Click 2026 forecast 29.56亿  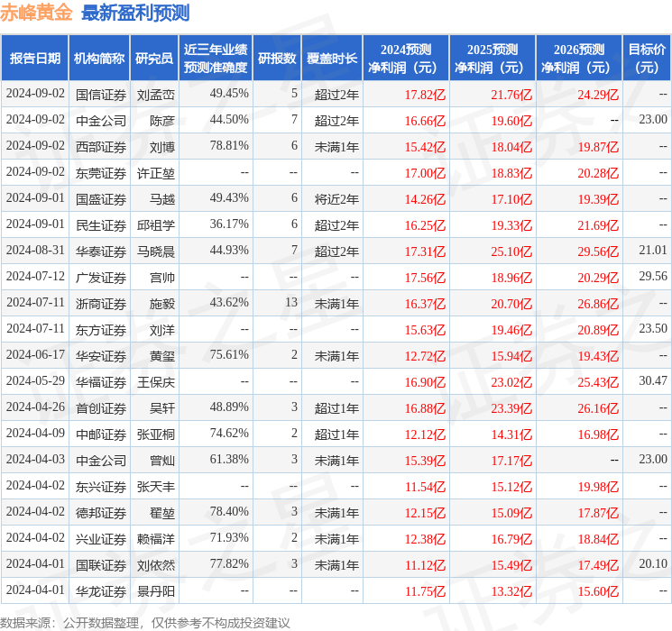[598, 251]
